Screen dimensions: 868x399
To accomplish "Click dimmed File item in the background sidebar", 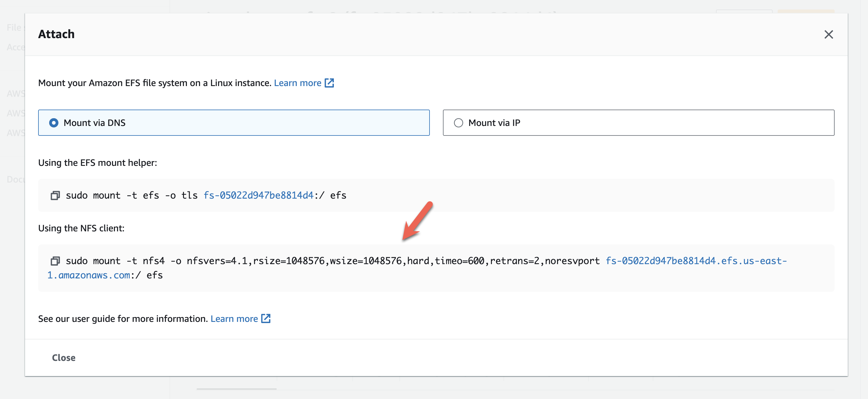I will tap(13, 28).
